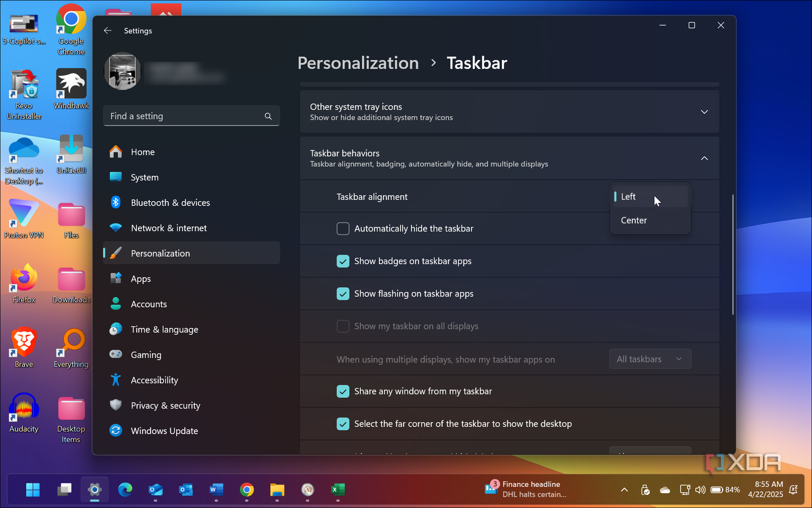The width and height of the screenshot is (812, 508).
Task: Expand Other system tray icons section
Action: pos(704,112)
